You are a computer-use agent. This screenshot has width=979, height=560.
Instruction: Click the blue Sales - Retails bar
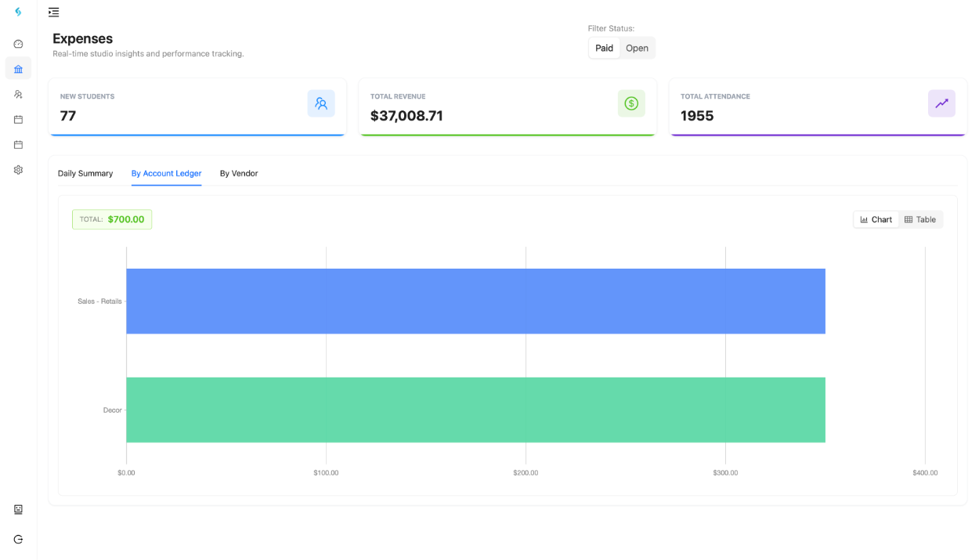coord(475,302)
